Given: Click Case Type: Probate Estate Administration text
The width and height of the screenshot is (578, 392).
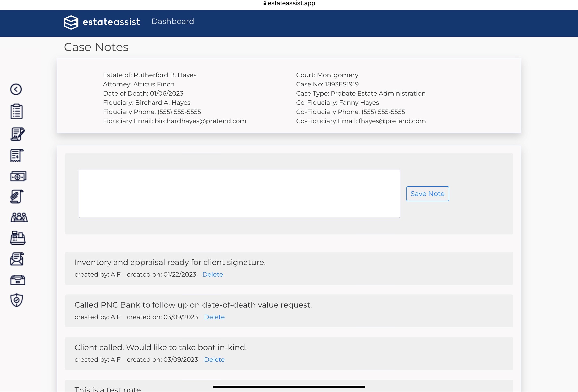Looking at the screenshot, I should pyautogui.click(x=361, y=93).
